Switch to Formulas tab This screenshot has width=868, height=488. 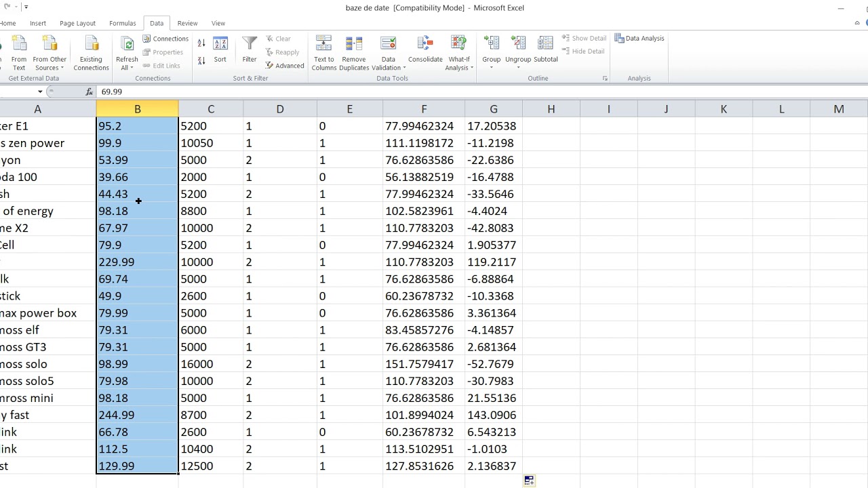coord(123,23)
